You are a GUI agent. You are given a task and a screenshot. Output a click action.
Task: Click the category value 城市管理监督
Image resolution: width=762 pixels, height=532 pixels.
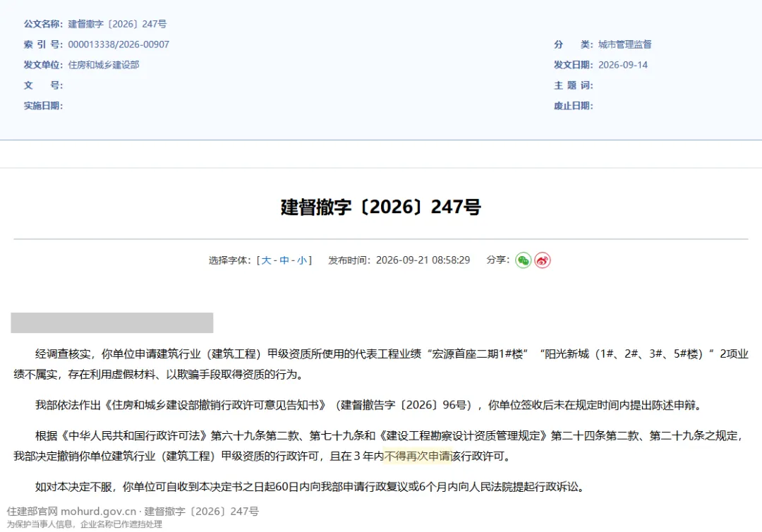pyautogui.click(x=624, y=44)
